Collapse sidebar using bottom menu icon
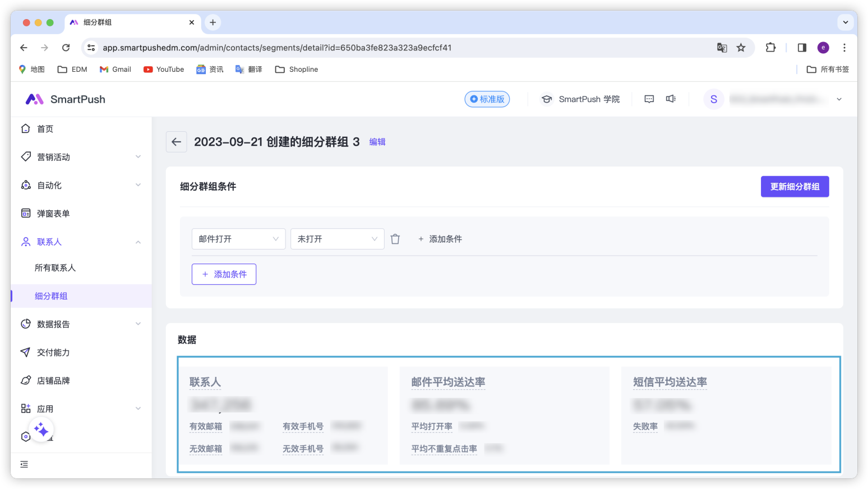 click(x=24, y=464)
